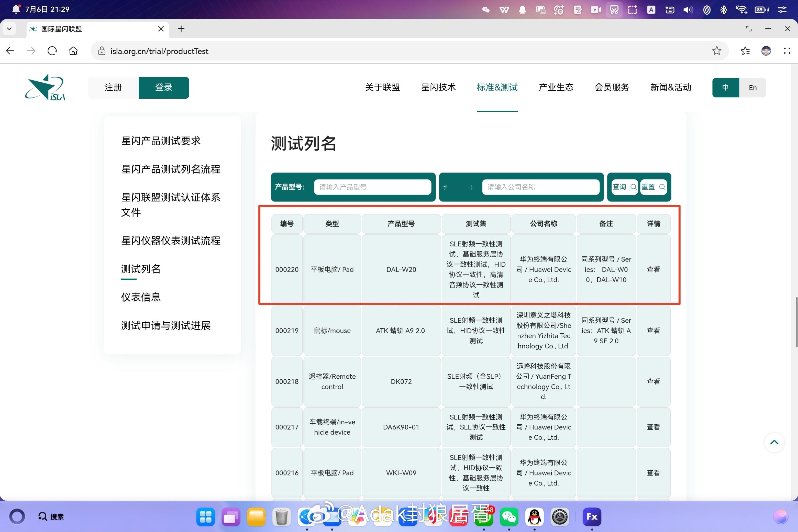Open the browser profile avatar
The width and height of the screenshot is (798, 532).
click(766, 51)
